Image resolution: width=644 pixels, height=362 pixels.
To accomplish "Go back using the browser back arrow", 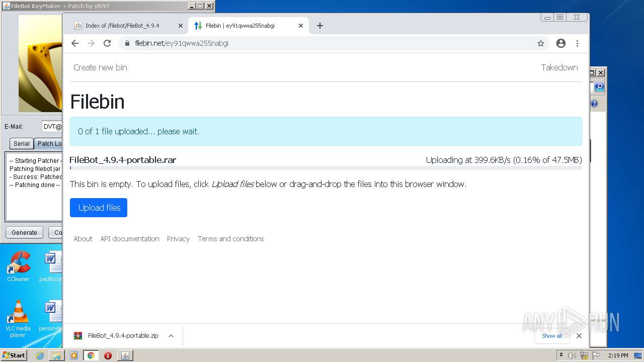I will pyautogui.click(x=75, y=43).
